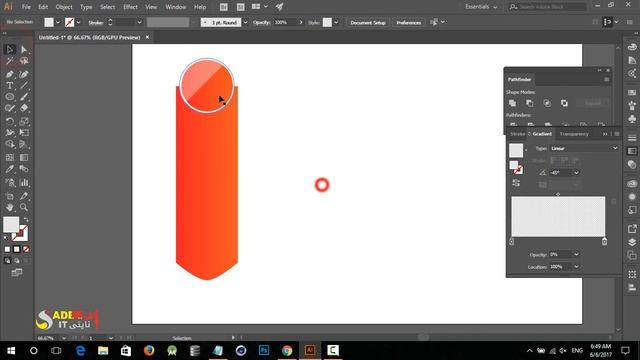The height and width of the screenshot is (360, 640).
Task: Open fill color dropdown in control bar
Action: point(58,22)
